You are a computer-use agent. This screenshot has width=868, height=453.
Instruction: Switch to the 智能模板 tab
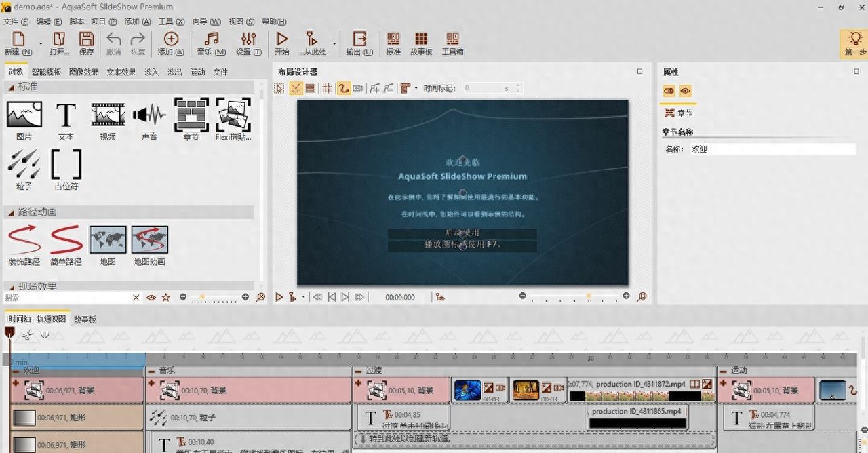[46, 72]
